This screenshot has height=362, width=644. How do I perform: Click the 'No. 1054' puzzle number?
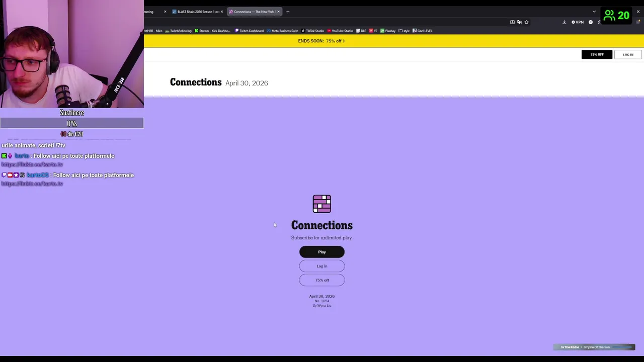(x=322, y=301)
